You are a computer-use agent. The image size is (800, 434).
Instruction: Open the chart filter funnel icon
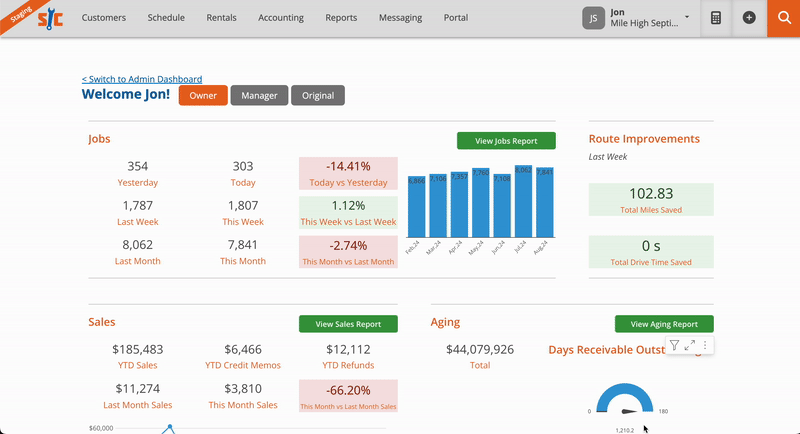[674, 345]
